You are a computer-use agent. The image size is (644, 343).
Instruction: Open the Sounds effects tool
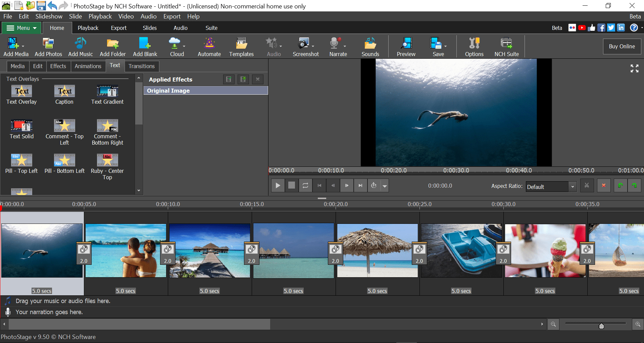coord(370,46)
